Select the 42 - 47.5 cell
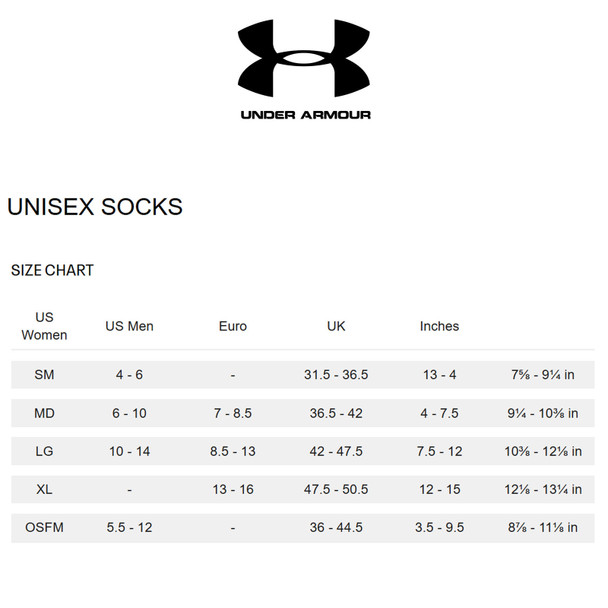 pos(336,451)
